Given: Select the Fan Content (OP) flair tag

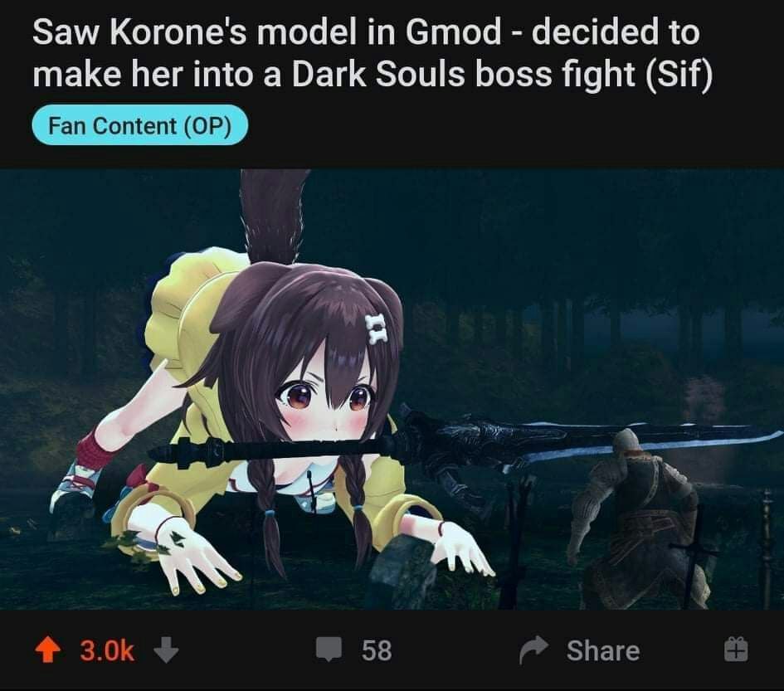Looking at the screenshot, I should coord(140,125).
